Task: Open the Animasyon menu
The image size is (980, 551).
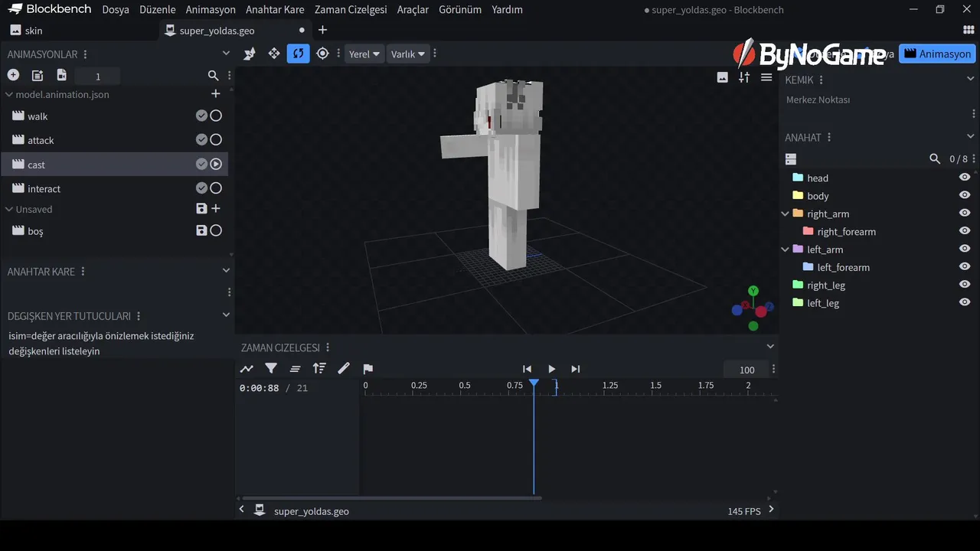Action: (x=211, y=10)
